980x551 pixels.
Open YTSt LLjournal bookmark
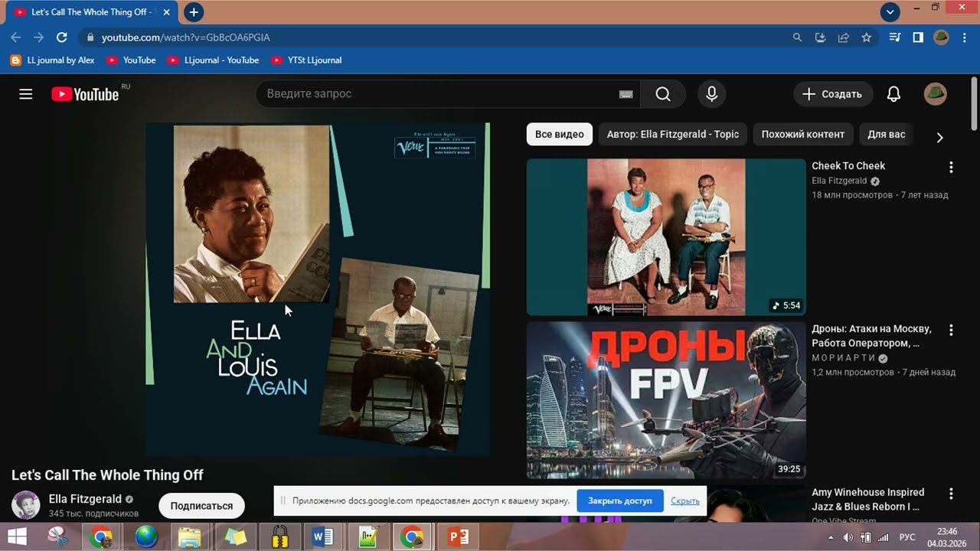(x=305, y=60)
